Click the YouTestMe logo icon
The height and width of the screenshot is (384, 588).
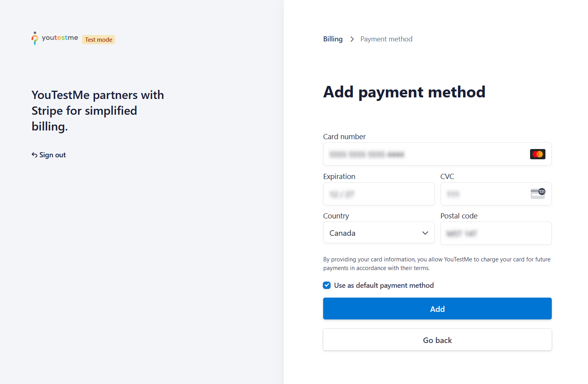(35, 38)
